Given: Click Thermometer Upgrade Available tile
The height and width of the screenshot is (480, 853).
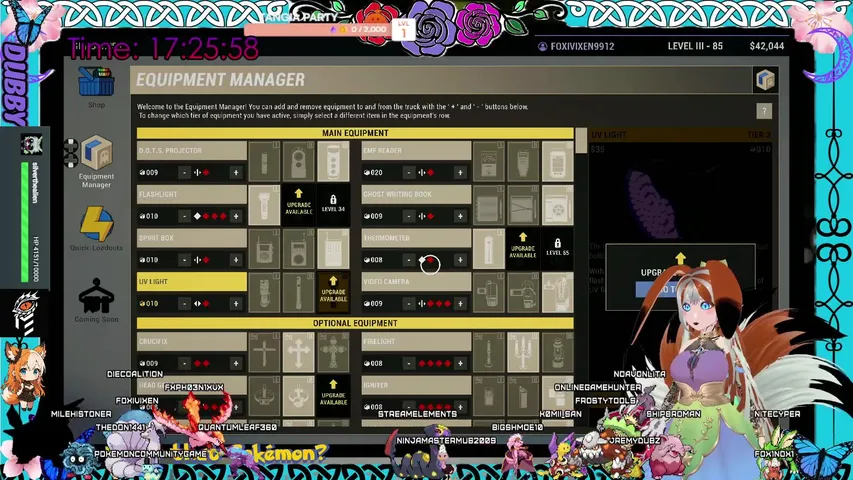Looking at the screenshot, I should pyautogui.click(x=523, y=249).
